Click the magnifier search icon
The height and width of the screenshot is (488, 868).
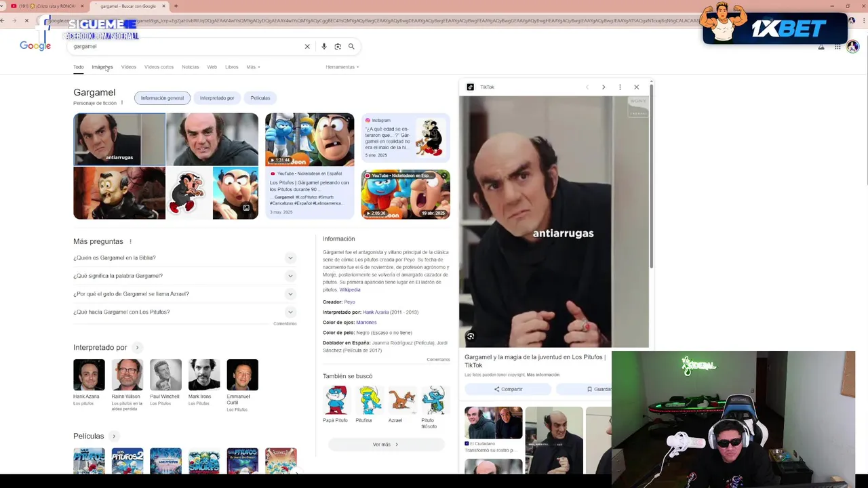click(351, 47)
